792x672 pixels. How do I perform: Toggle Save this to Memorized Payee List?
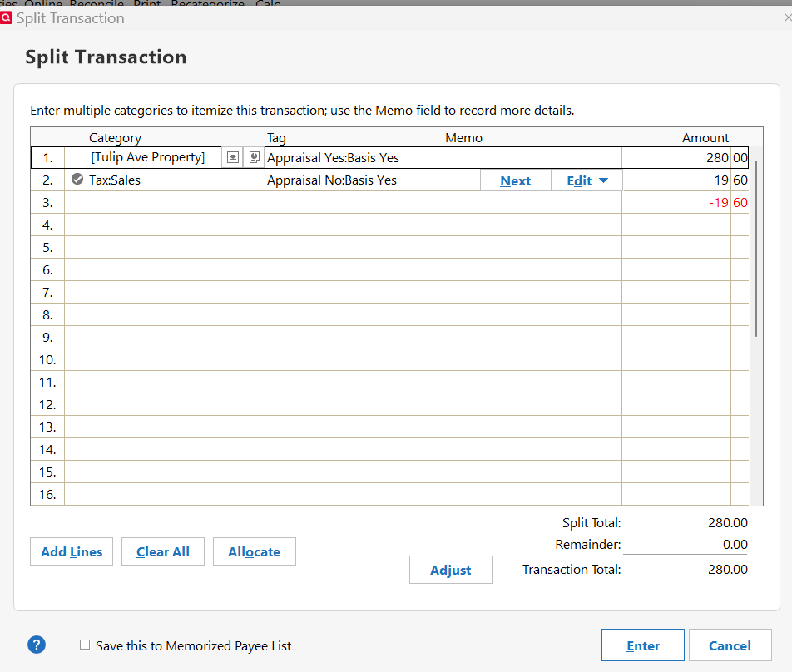click(85, 645)
